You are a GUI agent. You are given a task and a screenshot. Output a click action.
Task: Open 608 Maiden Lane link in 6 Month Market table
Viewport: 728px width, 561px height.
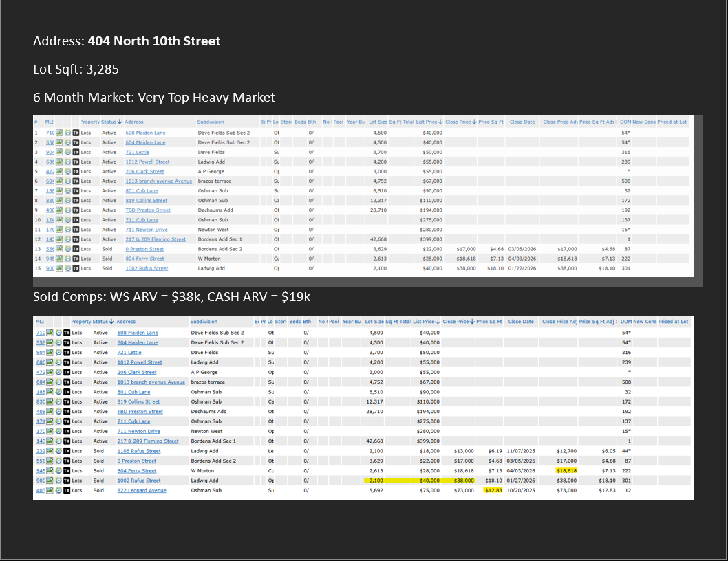tap(145, 133)
